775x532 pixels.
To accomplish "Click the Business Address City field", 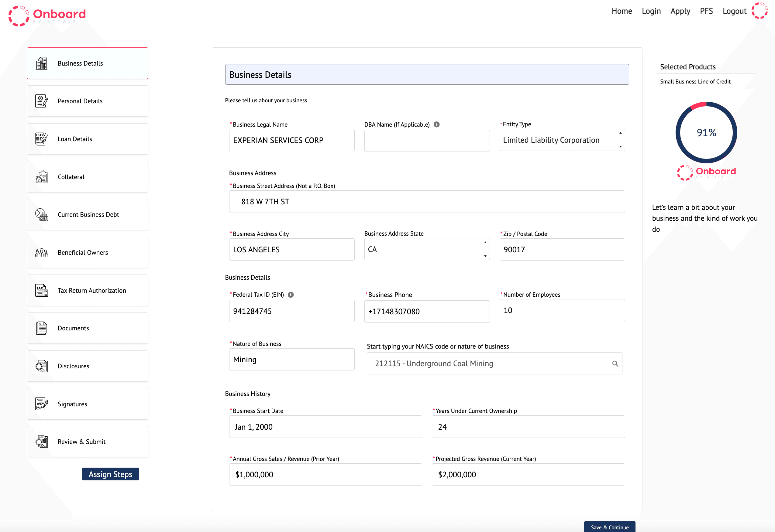I will pos(291,250).
